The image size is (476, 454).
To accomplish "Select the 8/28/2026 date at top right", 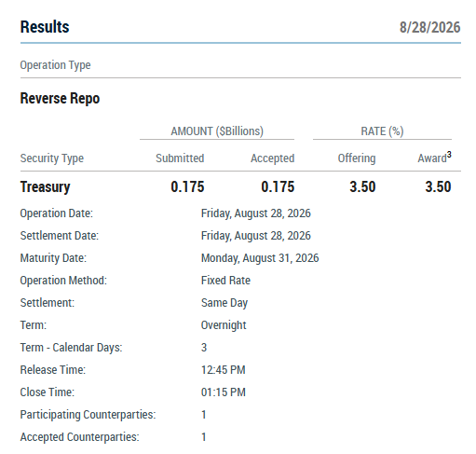I will [429, 27].
